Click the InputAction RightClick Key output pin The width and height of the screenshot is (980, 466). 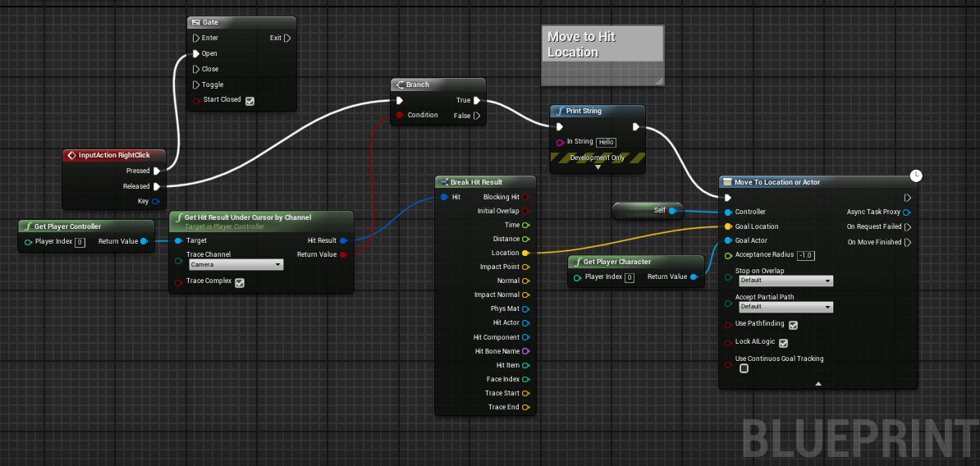156,201
